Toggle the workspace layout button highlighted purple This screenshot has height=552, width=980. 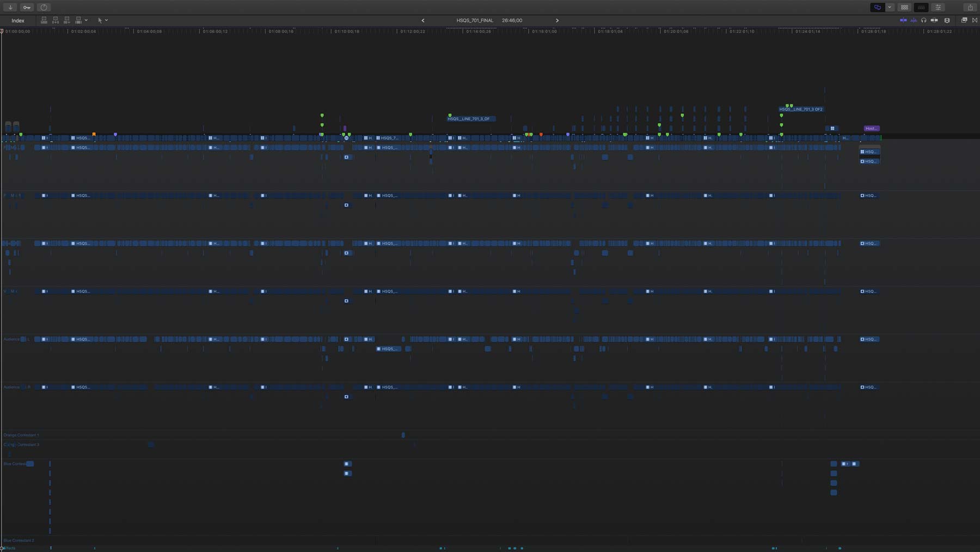coord(878,7)
